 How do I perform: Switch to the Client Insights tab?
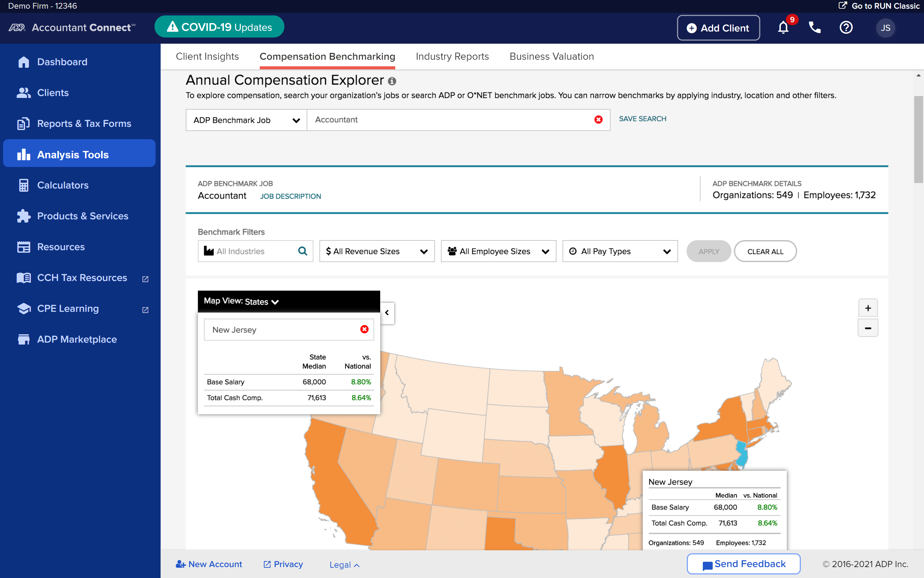(207, 57)
